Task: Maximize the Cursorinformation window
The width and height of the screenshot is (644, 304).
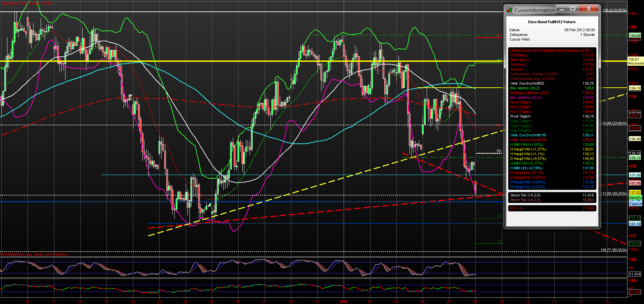Action: tap(573, 9)
